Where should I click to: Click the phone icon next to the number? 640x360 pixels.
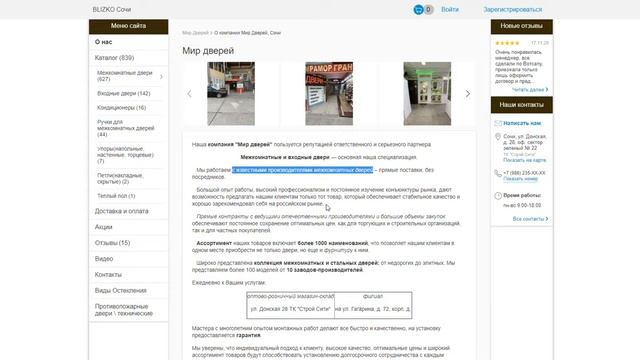[x=498, y=173]
